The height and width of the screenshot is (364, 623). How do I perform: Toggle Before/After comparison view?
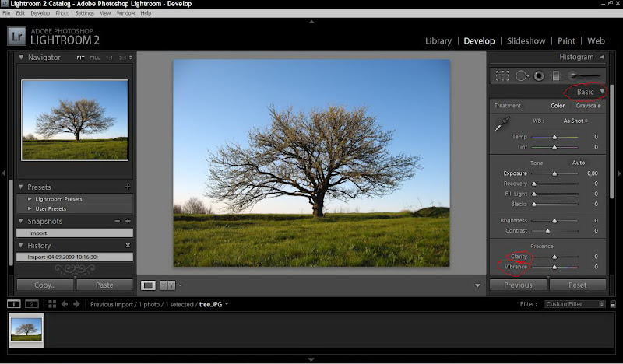(167, 285)
